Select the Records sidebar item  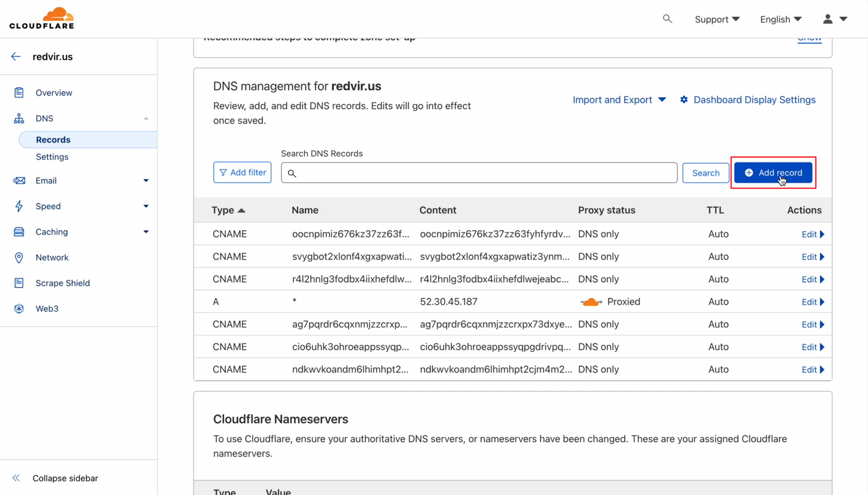click(x=53, y=139)
